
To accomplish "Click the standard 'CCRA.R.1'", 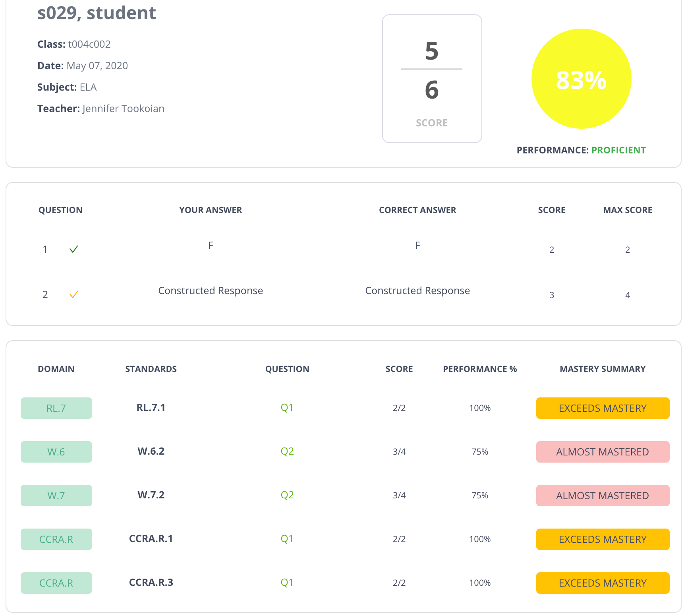I will click(151, 539).
